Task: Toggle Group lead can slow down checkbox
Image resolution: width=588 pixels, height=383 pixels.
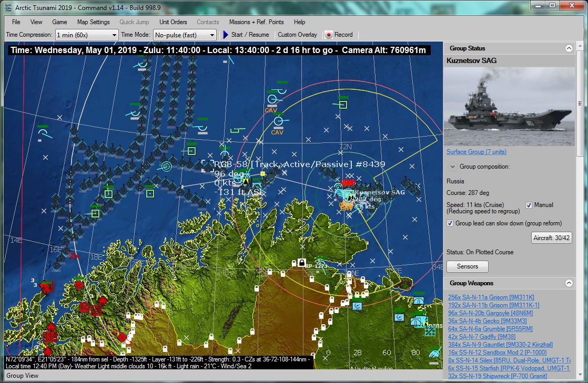Action: (x=450, y=223)
